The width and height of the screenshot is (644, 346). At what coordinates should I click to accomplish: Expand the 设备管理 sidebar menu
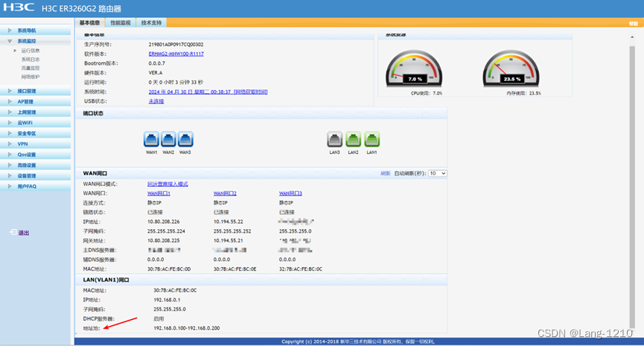(x=35, y=176)
